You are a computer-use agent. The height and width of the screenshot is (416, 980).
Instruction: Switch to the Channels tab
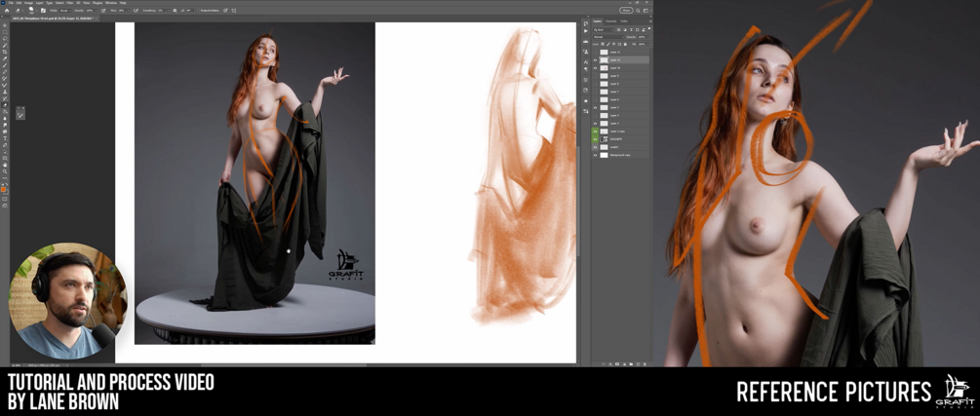click(610, 21)
